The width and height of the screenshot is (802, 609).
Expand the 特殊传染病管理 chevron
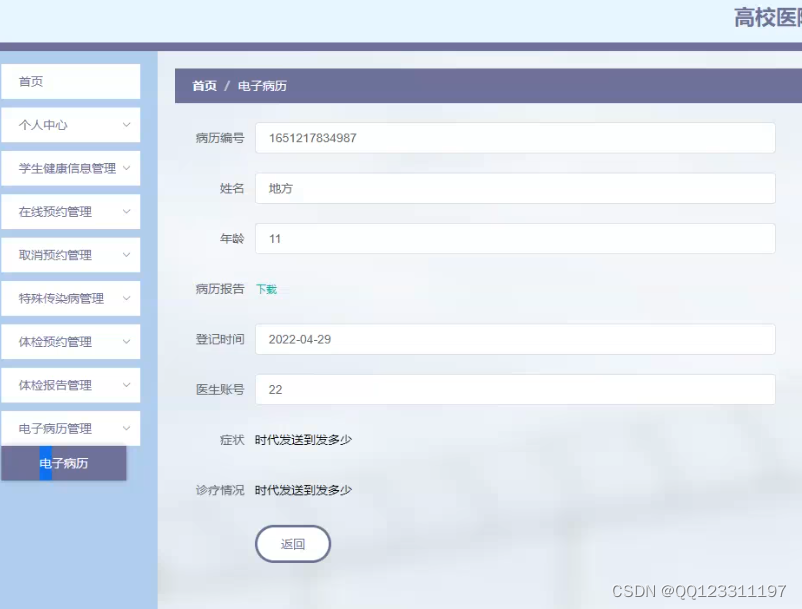[126, 298]
